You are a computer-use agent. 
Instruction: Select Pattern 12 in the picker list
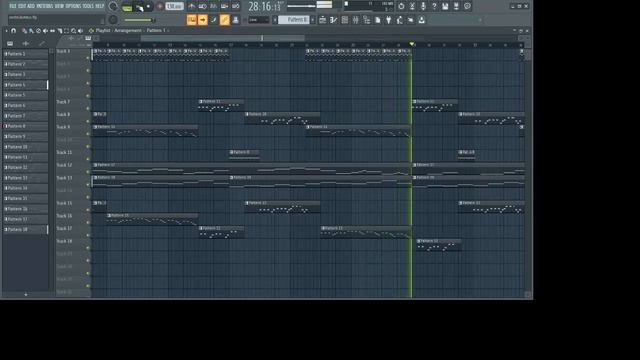pos(25,167)
